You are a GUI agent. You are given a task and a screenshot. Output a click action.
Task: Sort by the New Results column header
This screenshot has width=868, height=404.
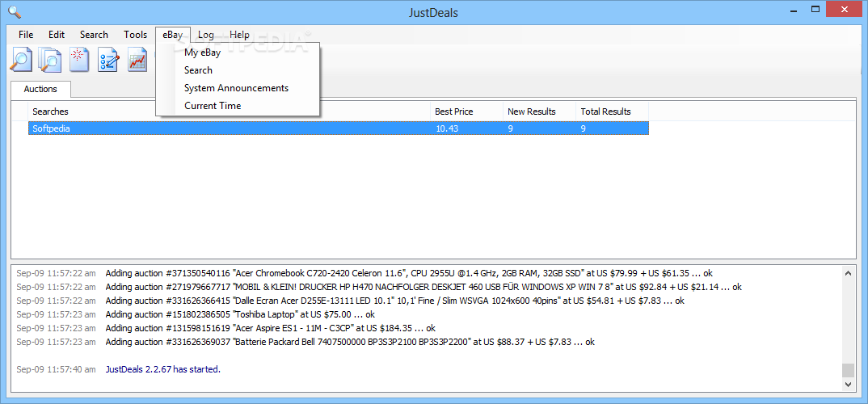[x=539, y=112]
